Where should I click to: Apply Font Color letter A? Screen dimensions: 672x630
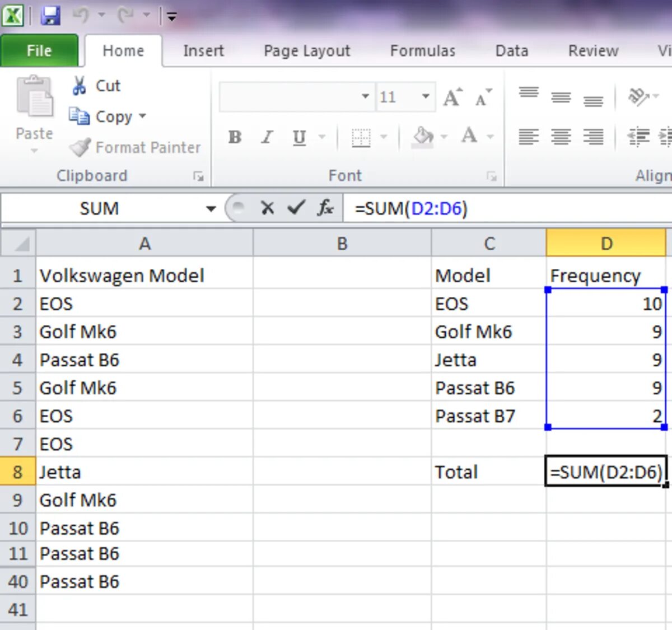click(469, 136)
